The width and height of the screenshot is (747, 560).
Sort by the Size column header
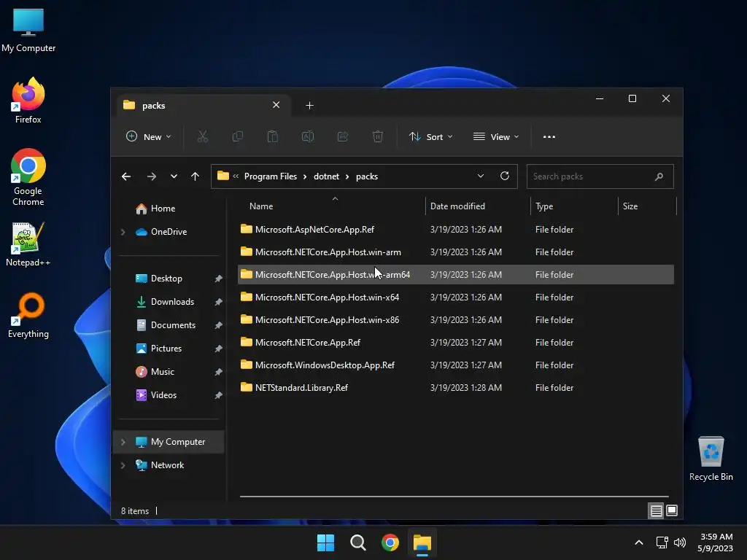click(x=647, y=206)
